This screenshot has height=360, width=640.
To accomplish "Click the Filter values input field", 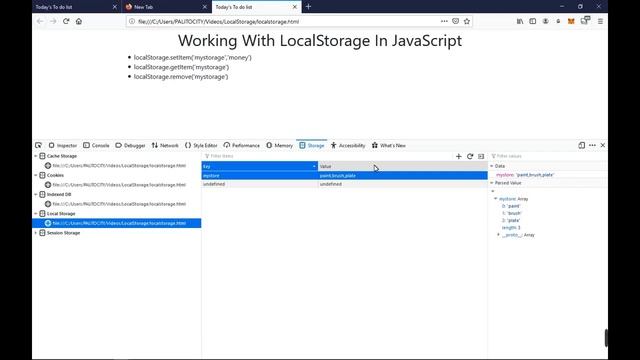I will tap(547, 156).
